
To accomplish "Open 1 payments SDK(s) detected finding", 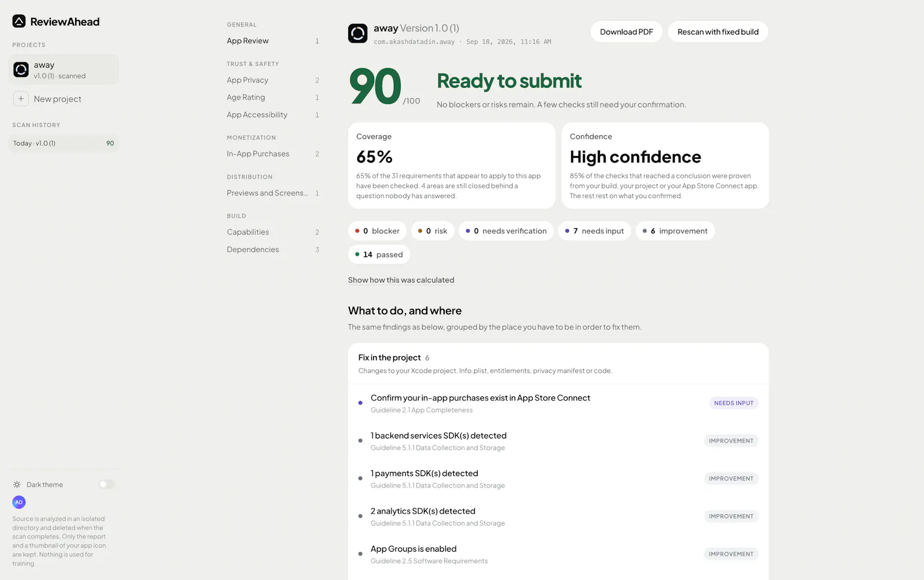I will 558,479.
